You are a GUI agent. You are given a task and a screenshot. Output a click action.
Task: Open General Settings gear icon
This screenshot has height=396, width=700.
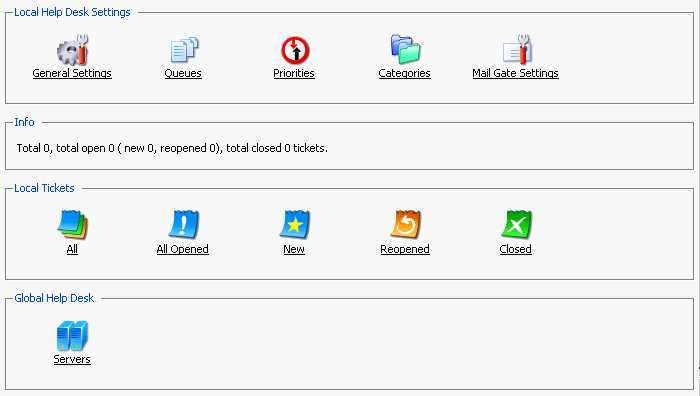72,50
